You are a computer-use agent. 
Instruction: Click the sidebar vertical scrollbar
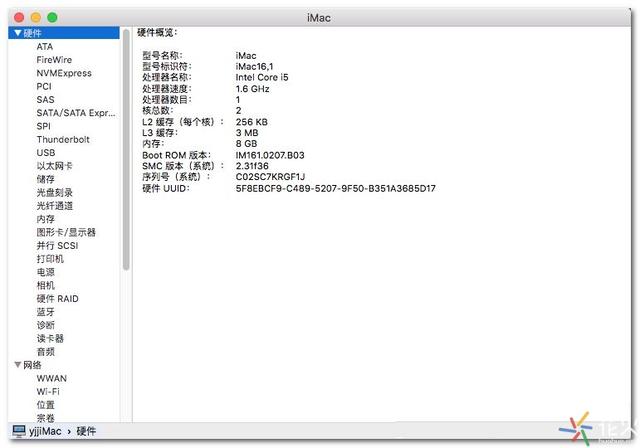[126, 149]
